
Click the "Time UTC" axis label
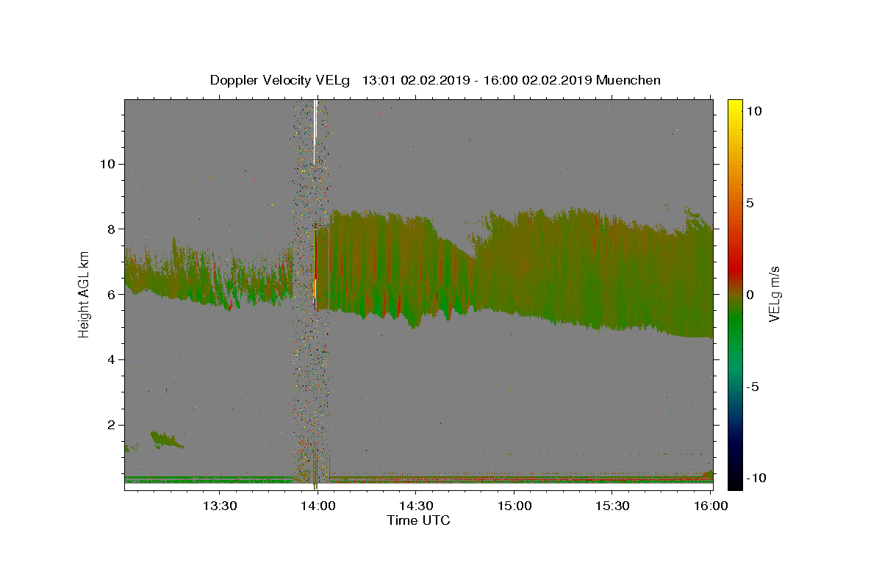(419, 520)
